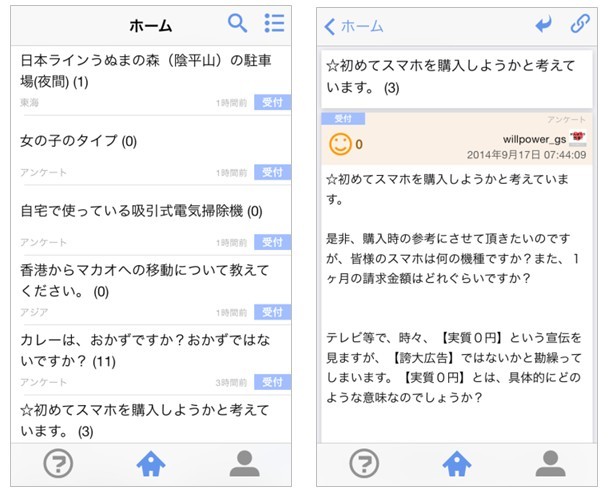Select home house icon on left screen

pos(151,463)
